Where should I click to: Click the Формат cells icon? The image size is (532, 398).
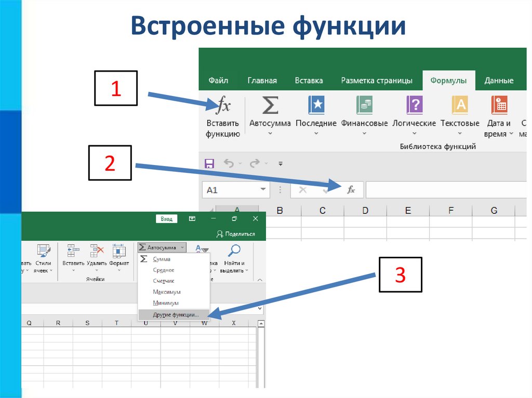119,251
